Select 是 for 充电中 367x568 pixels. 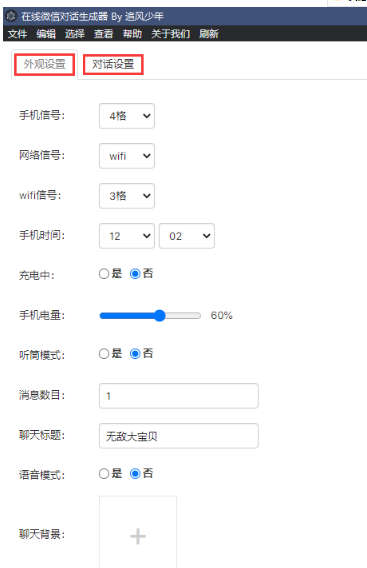pos(104,273)
